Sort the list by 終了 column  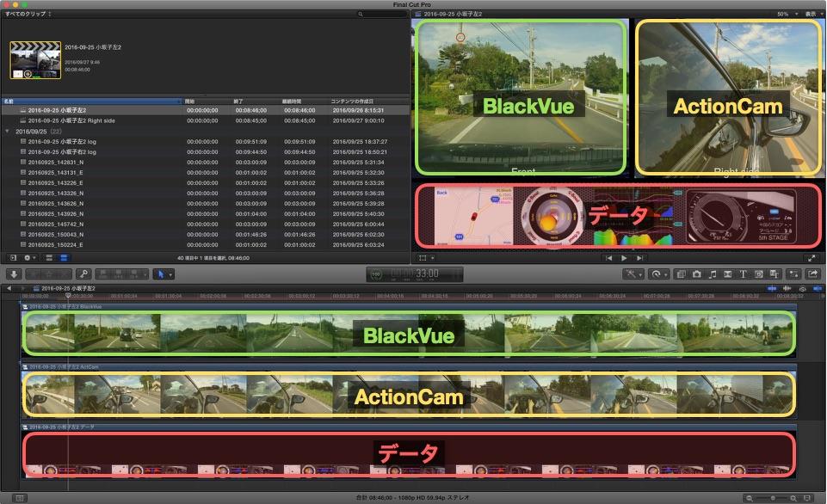(x=256, y=101)
